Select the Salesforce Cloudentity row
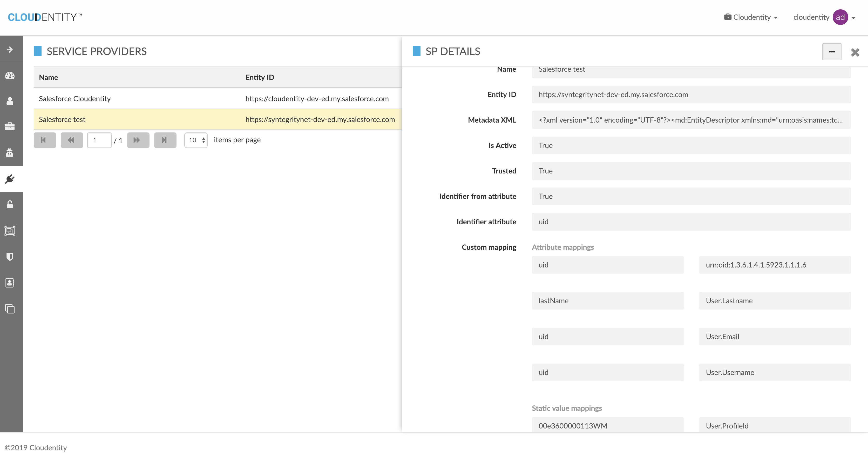Image resolution: width=868 pixels, height=456 pixels. (217, 98)
